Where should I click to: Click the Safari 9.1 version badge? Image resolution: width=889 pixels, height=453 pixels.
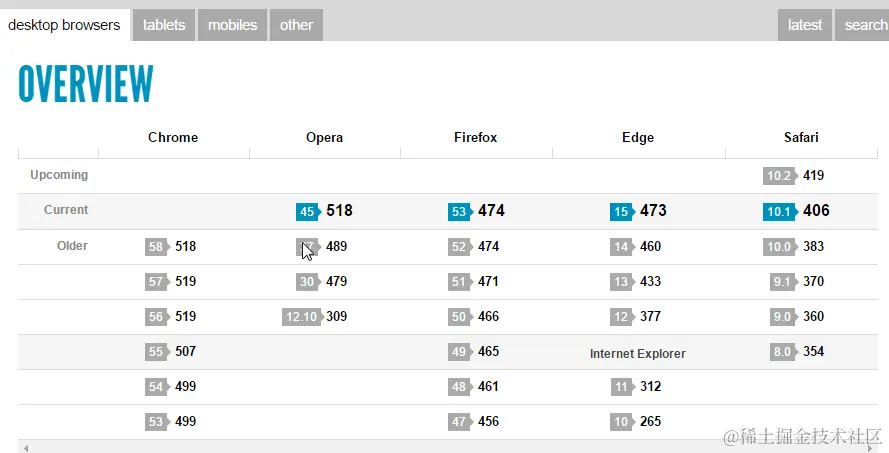pos(784,282)
